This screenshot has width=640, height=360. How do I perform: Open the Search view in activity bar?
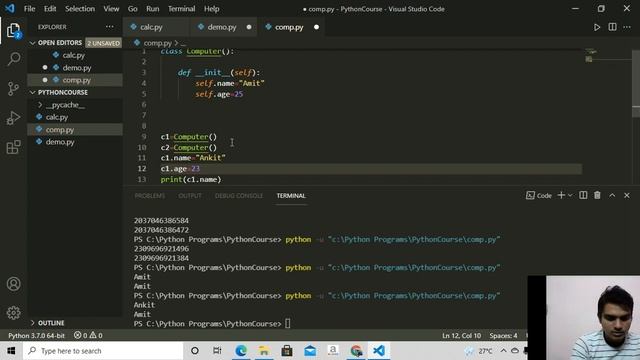pos(13,59)
